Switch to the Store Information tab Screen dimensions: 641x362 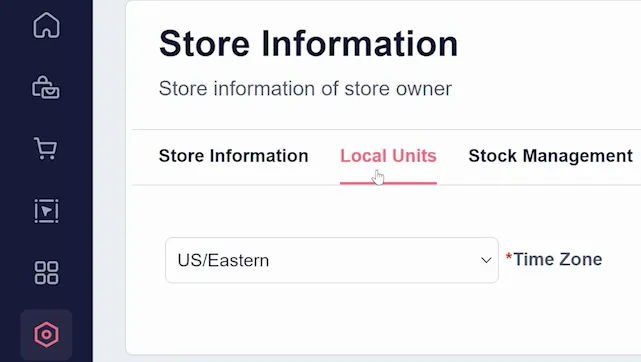point(233,156)
